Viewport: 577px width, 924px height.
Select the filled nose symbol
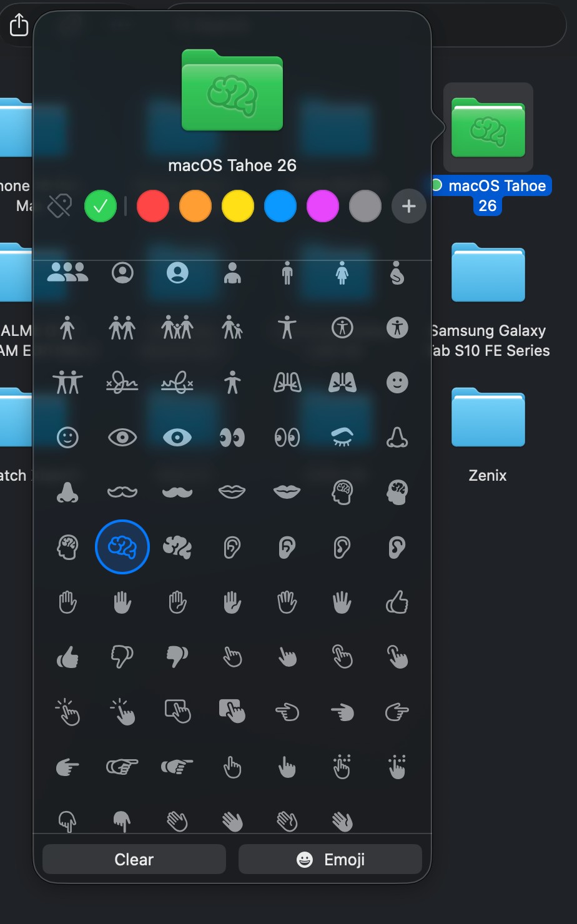tap(67, 492)
